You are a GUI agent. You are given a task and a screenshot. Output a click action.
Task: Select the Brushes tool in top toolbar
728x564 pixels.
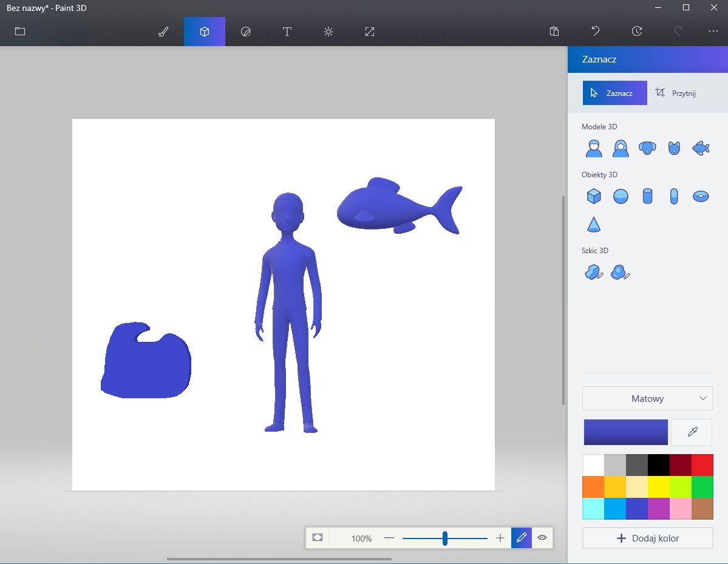click(x=163, y=32)
